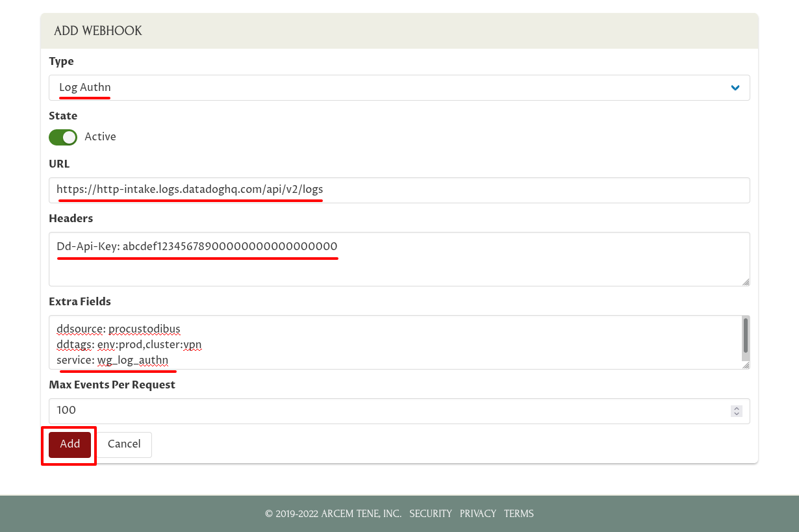Open the PRIVACY footer link
This screenshot has height=532, width=799.
pyautogui.click(x=478, y=514)
